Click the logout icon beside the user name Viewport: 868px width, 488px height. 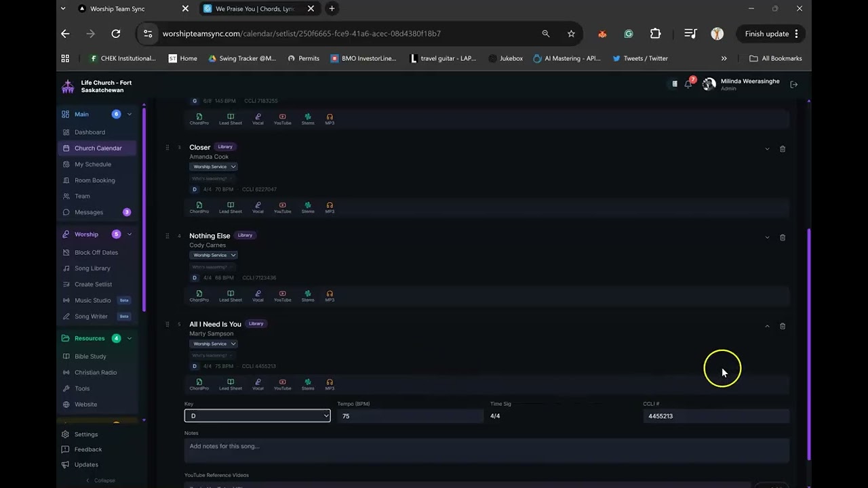tap(794, 84)
